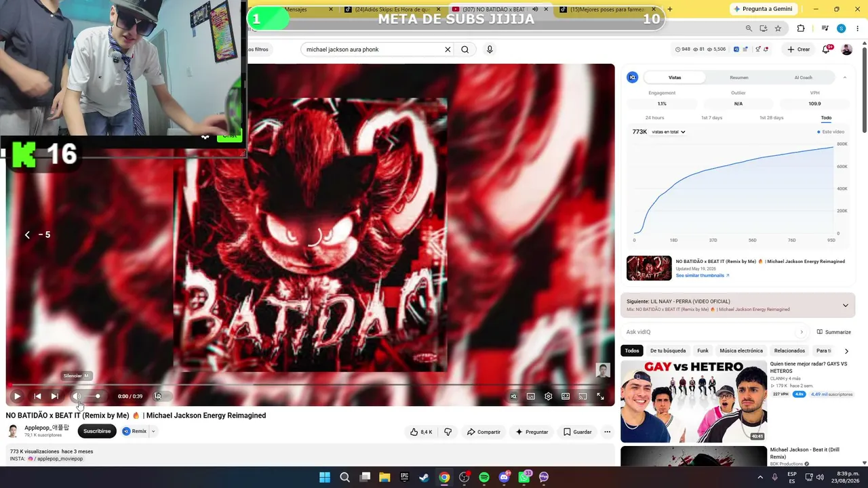The height and width of the screenshot is (488, 868).
Task: Open the Applepop channel avatar
Action: tap(13, 431)
